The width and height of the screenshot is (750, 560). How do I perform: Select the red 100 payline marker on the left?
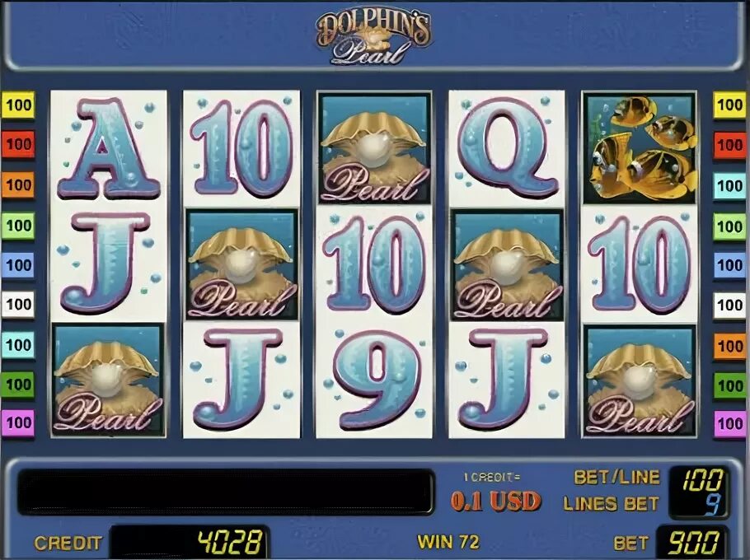[x=18, y=144]
